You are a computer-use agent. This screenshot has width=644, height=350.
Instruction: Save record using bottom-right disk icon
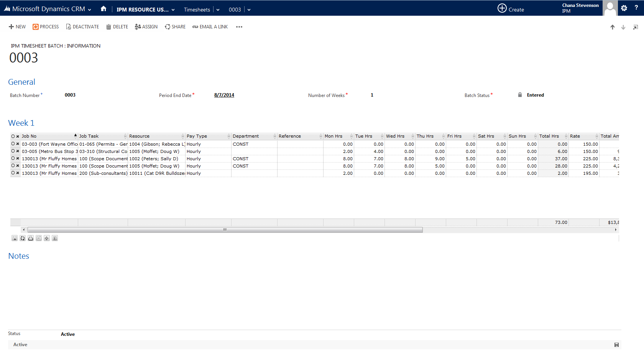tap(616, 345)
